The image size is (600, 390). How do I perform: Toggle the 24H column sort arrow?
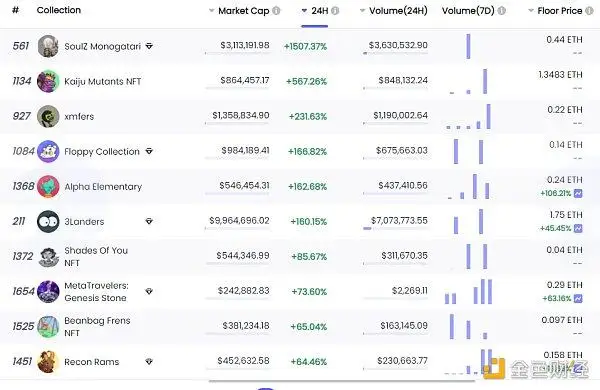coord(305,11)
